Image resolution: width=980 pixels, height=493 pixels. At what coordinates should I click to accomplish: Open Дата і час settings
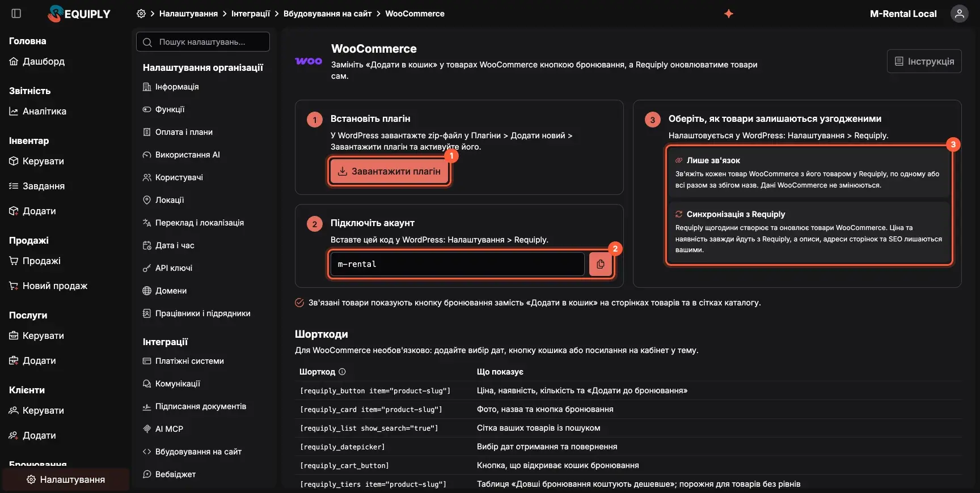pos(168,245)
